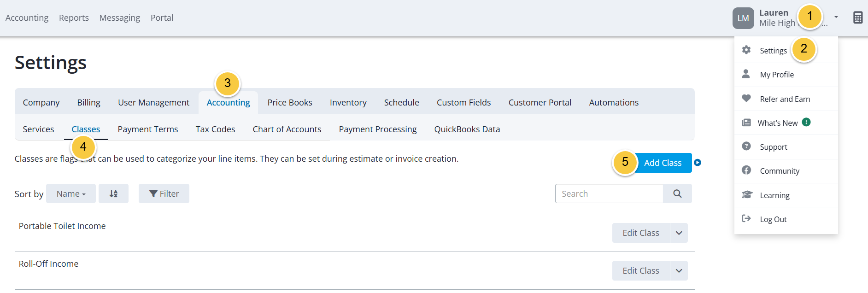This screenshot has height=293, width=868.
Task: Click the What's New newspaper icon
Action: 746,123
